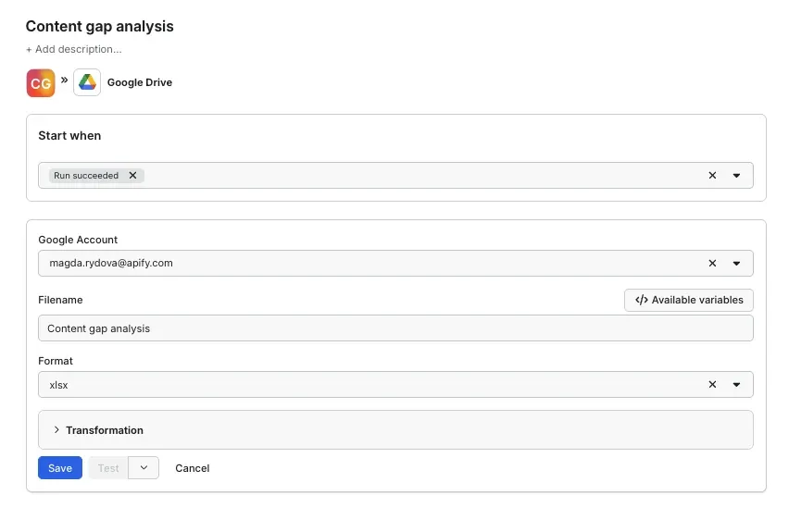
Task: Click the Content gap analysis title
Action: [x=100, y=26]
